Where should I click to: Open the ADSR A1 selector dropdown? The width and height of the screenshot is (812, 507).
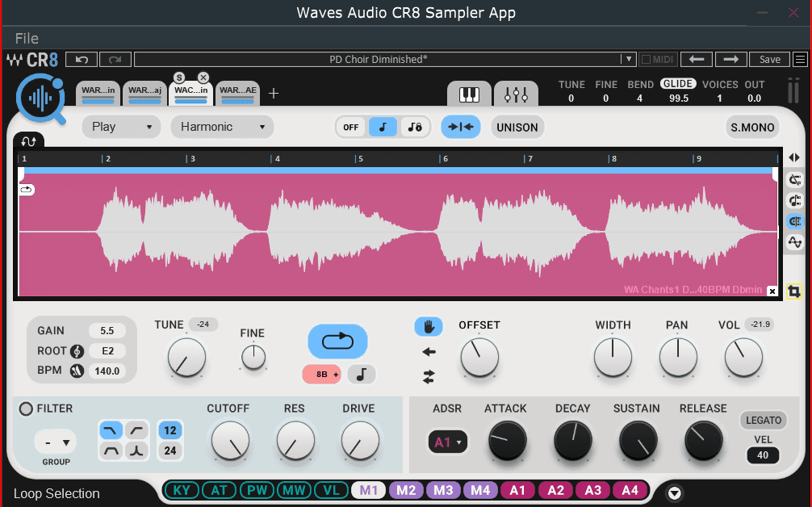coord(447,442)
